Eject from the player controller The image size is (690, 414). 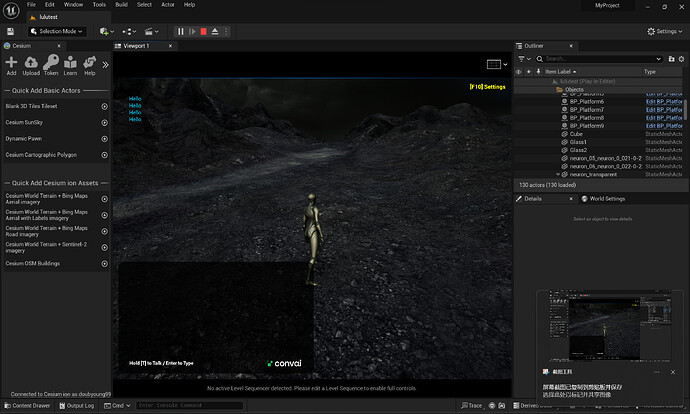click(215, 31)
